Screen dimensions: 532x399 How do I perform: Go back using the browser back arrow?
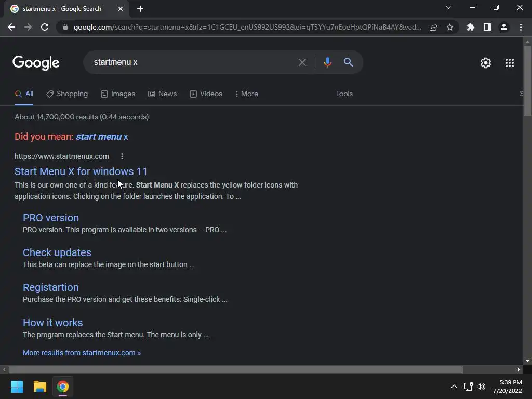(11, 27)
